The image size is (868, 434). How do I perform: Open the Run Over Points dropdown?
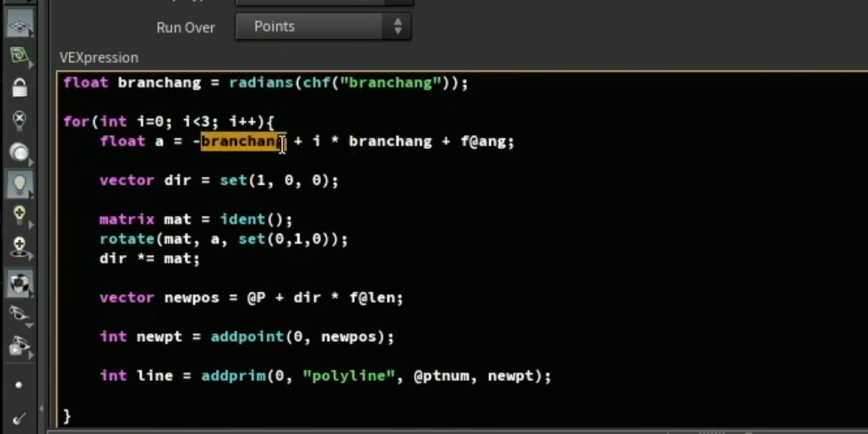point(323,27)
